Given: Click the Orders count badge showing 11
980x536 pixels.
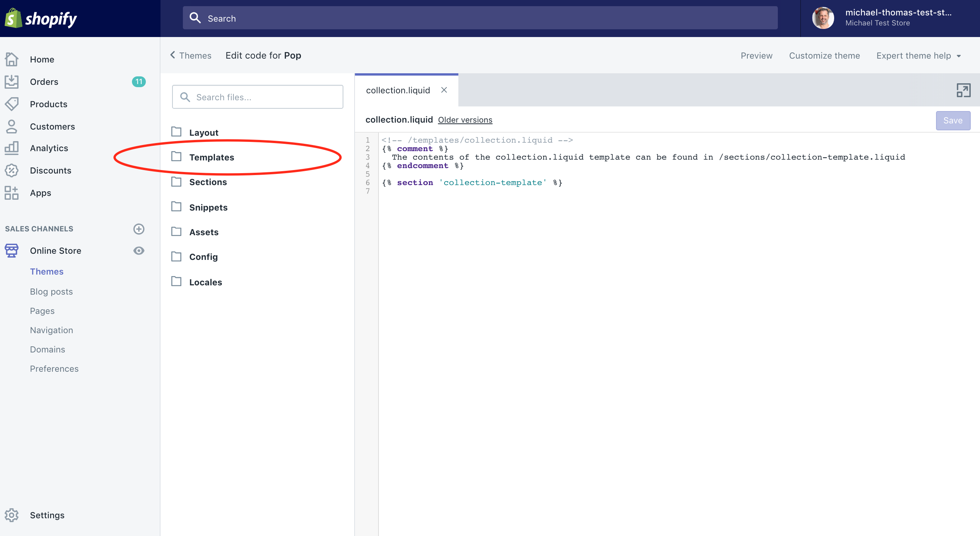Looking at the screenshot, I should coord(139,82).
